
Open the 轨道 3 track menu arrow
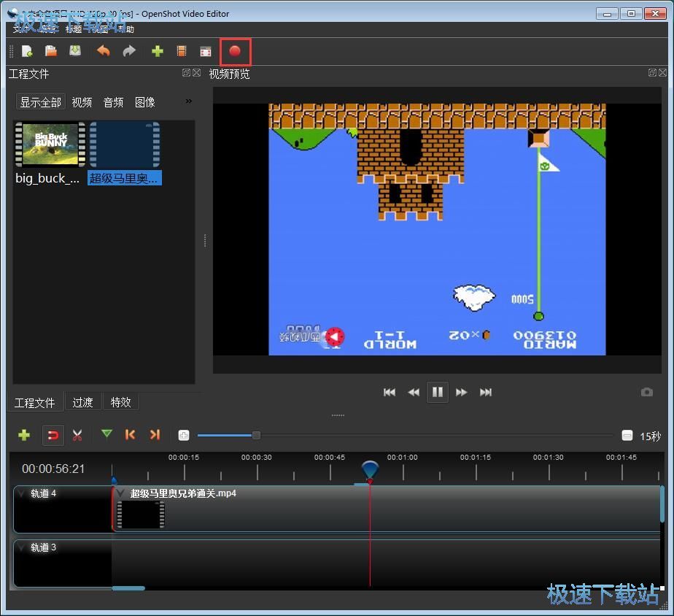[x=21, y=547]
